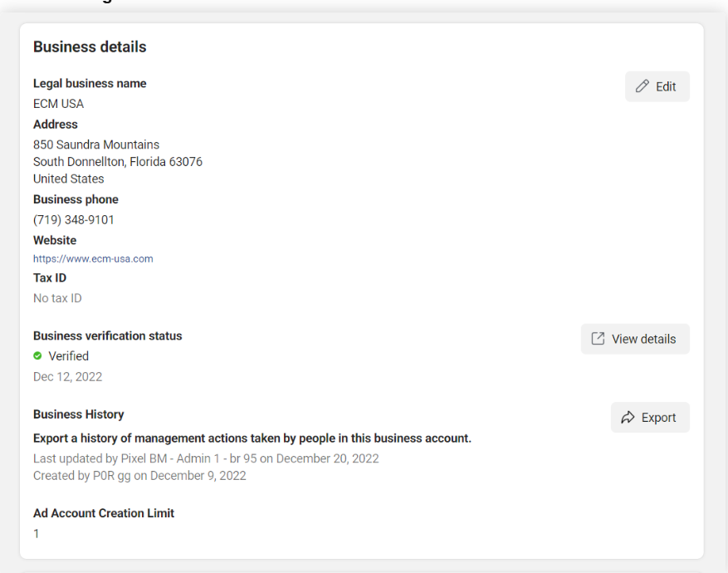Export the business history
Viewport: 728px width, 573px height.
(x=650, y=418)
